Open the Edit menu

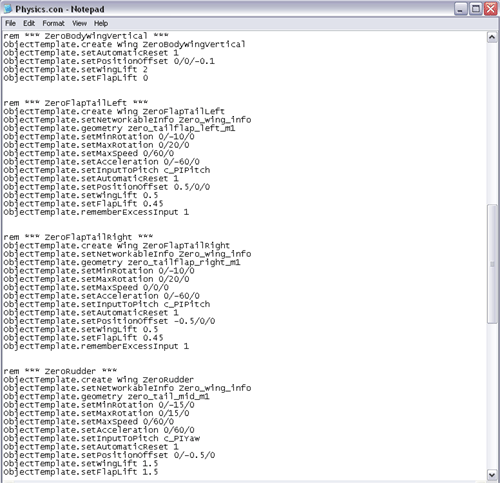[x=29, y=23]
